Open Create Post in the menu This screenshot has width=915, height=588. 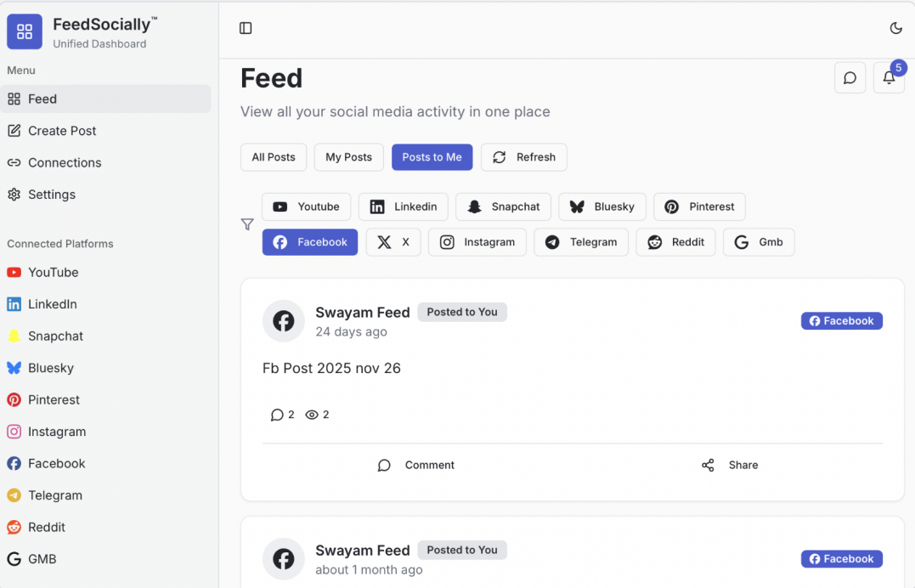62,131
